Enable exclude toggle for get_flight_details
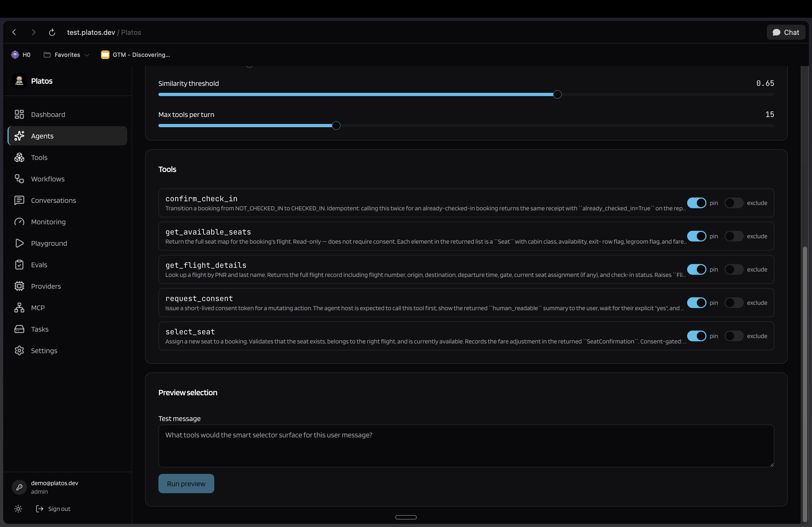 coord(734,270)
